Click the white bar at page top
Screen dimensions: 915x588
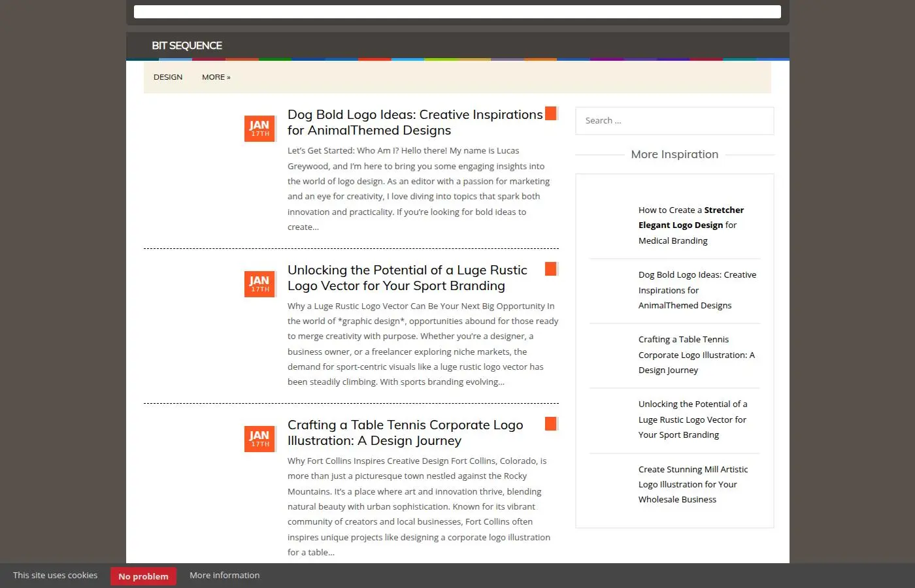coord(457,12)
